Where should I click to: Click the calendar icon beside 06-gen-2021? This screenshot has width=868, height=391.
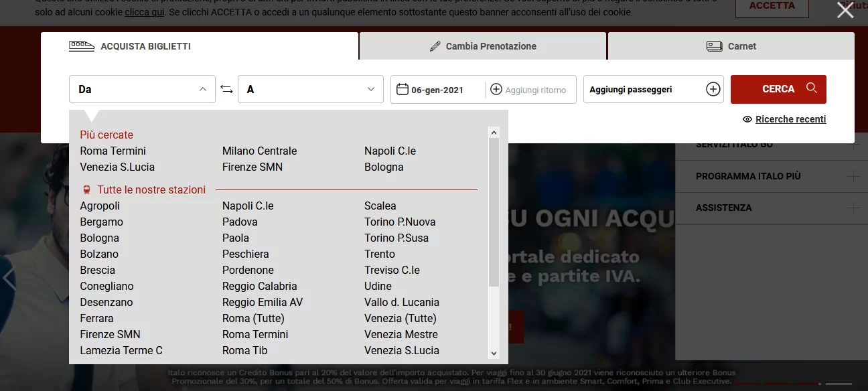coord(403,89)
